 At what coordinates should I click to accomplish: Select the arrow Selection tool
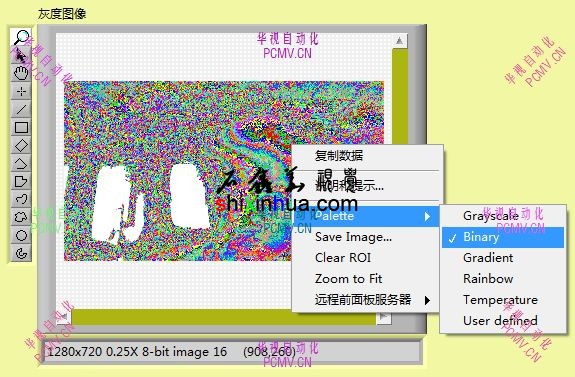coord(21,55)
